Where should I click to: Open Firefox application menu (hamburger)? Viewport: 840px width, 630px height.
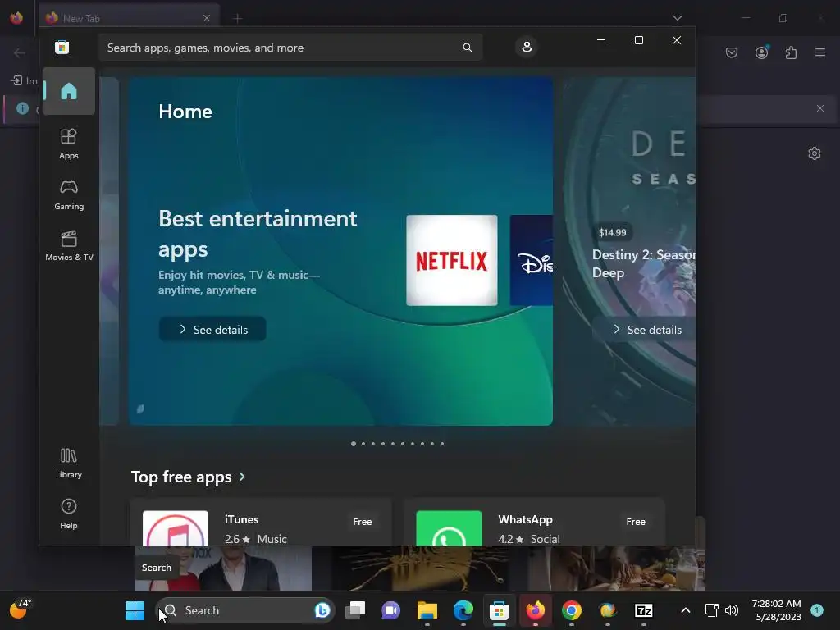pos(820,52)
